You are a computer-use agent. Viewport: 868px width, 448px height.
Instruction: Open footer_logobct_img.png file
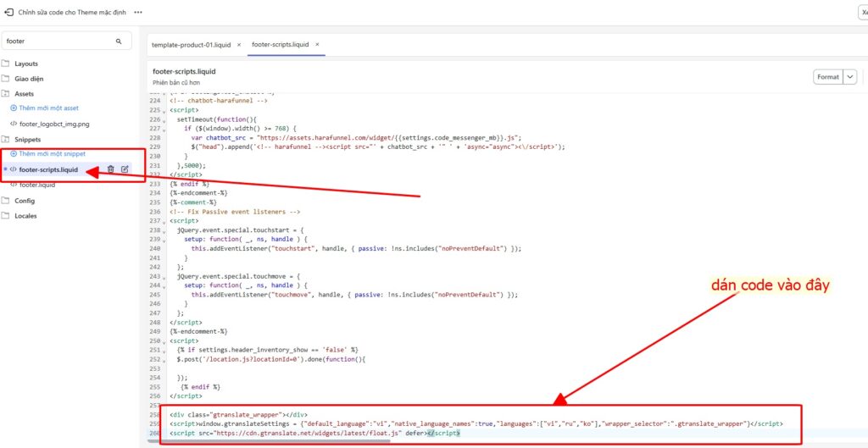tap(54, 124)
